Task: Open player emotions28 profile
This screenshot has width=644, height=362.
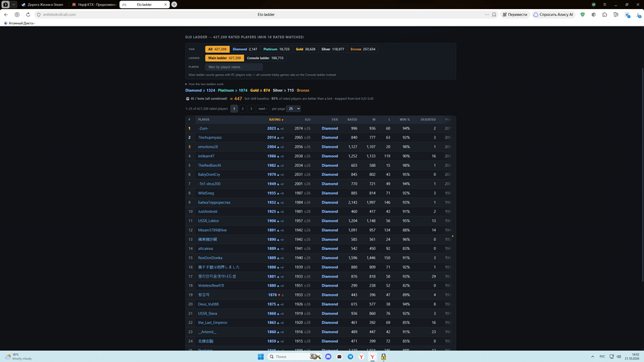Action: point(208,147)
